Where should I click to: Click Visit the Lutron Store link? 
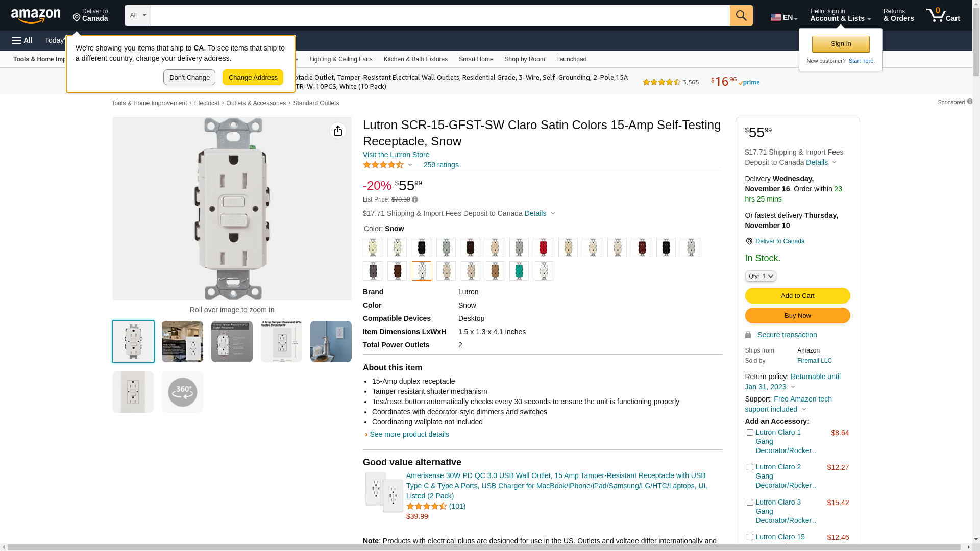(x=396, y=155)
